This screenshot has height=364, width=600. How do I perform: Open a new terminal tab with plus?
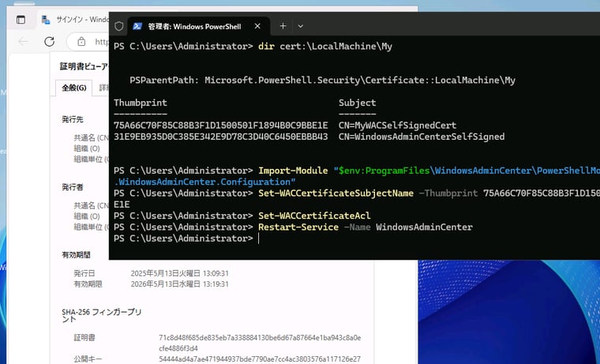coord(283,26)
